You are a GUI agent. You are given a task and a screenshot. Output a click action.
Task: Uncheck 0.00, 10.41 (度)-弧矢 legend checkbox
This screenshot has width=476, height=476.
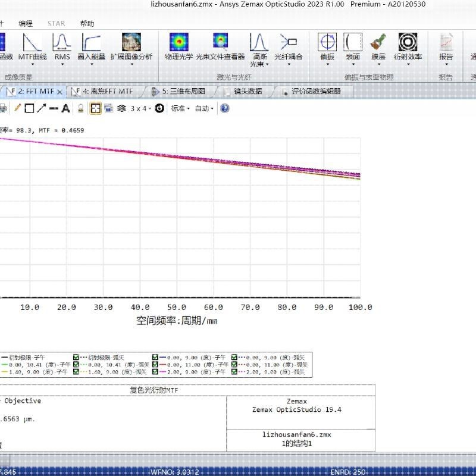coord(76,364)
